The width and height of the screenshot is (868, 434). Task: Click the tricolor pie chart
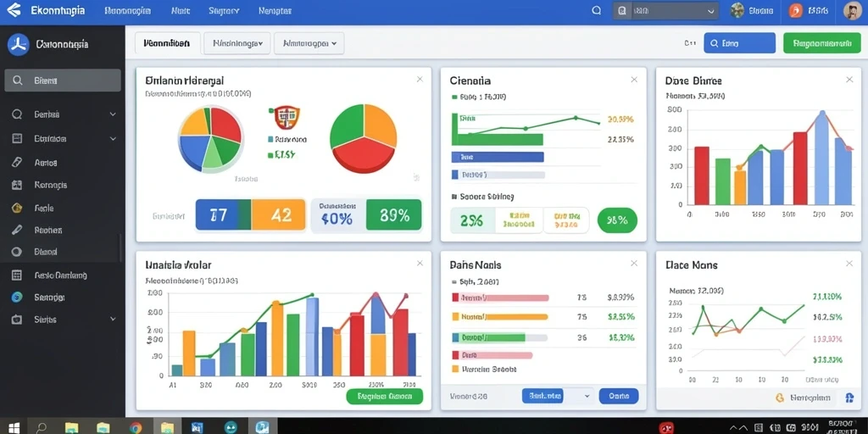(x=363, y=138)
